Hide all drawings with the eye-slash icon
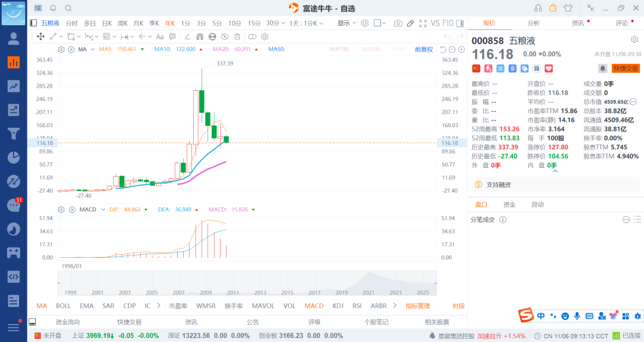 [225, 36]
